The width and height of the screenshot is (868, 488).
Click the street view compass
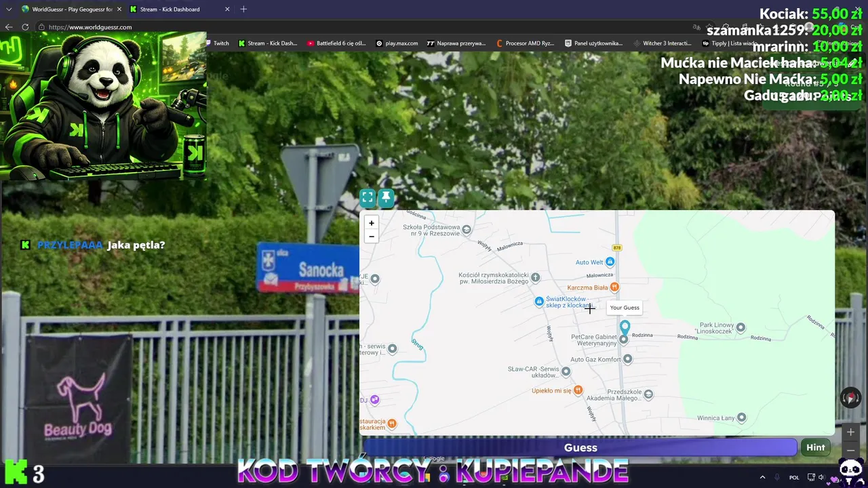(x=850, y=399)
